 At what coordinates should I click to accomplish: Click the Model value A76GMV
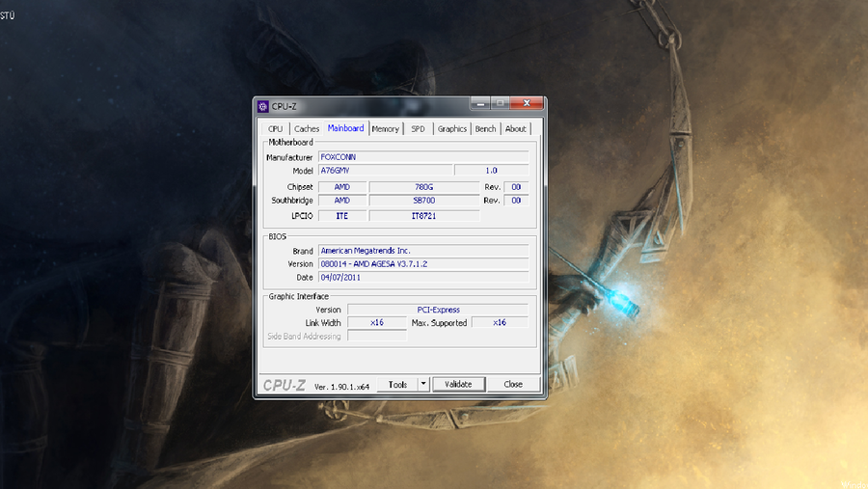coord(385,171)
